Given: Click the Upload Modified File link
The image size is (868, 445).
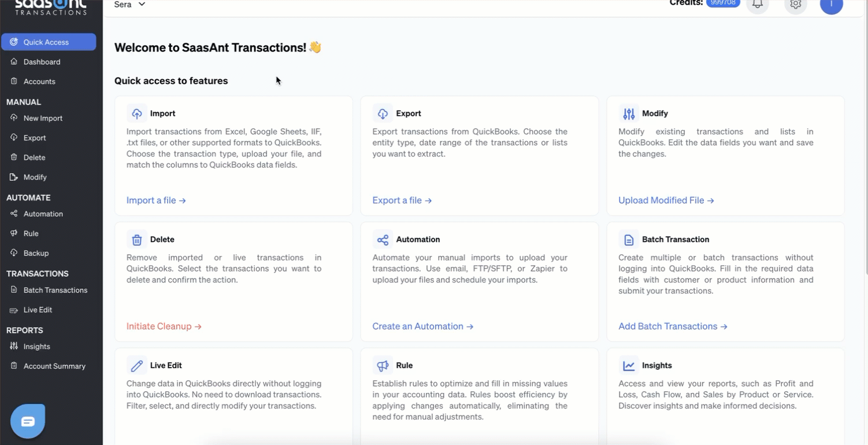Looking at the screenshot, I should point(666,201).
